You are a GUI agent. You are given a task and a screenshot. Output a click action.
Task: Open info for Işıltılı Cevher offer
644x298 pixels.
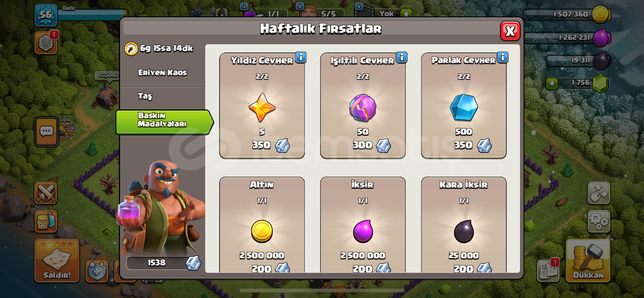pyautogui.click(x=402, y=57)
